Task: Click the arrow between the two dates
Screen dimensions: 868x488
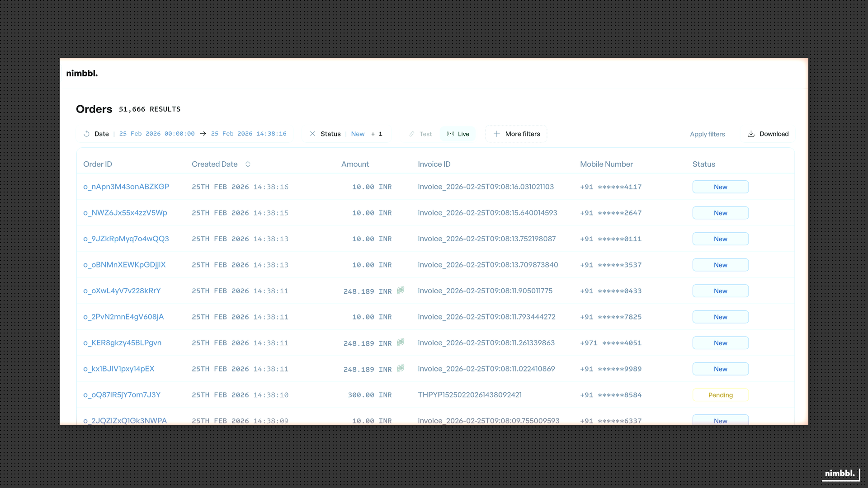Action: click(203, 134)
